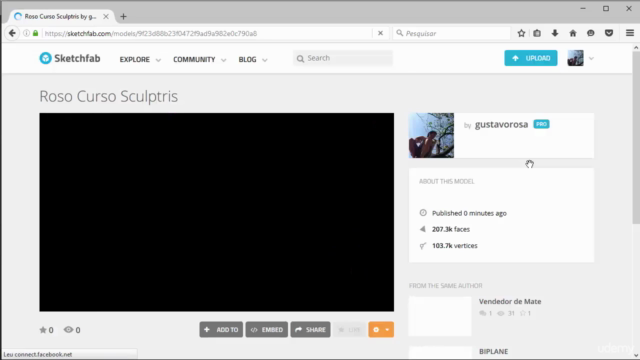640x360 pixels.
Task: Click the PRO badge next to gustavorosa
Action: click(x=541, y=124)
